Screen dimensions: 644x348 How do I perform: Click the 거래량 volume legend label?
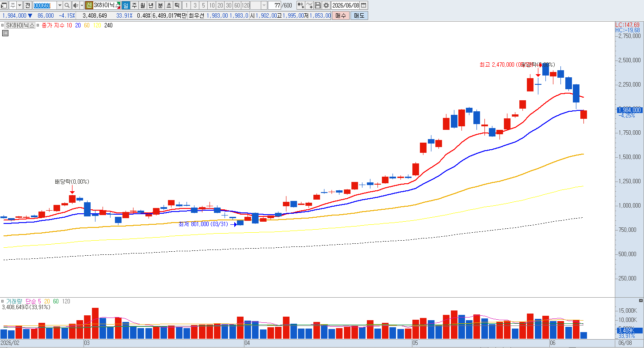14,301
